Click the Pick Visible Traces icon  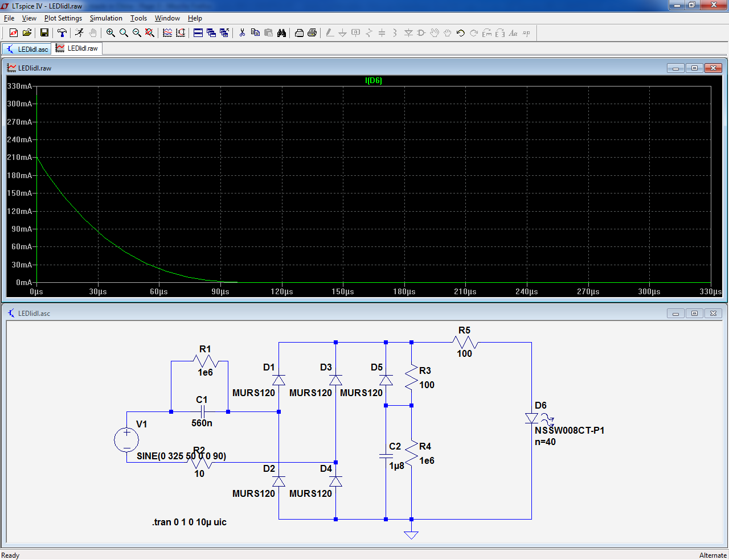click(167, 33)
